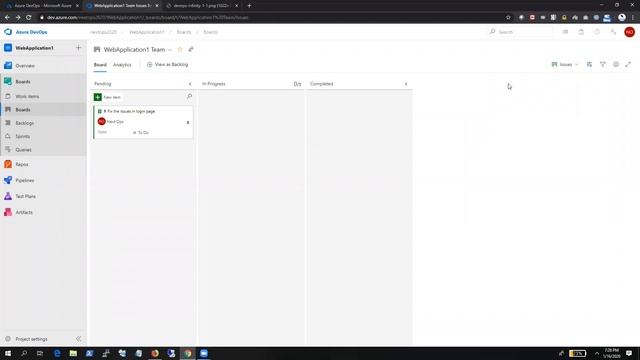Image resolution: width=640 pixels, height=360 pixels.
Task: Click the green New item button
Action: coord(108,97)
